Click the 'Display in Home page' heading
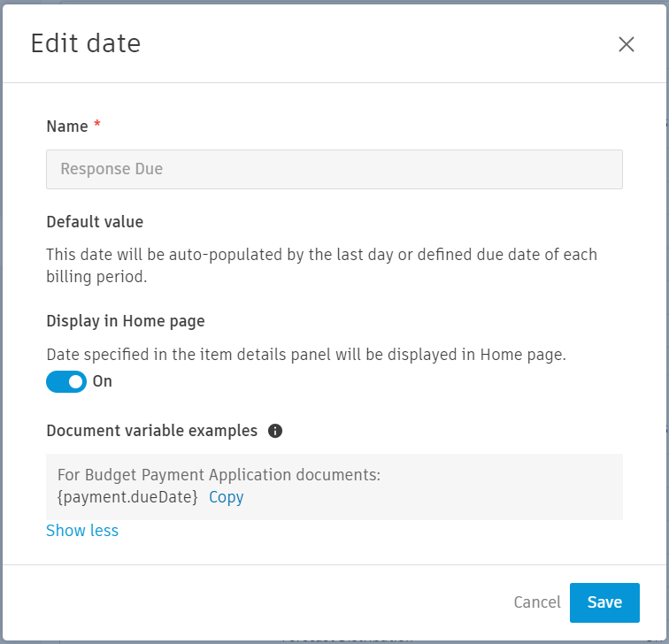Image resolution: width=669 pixels, height=644 pixels. 126,321
